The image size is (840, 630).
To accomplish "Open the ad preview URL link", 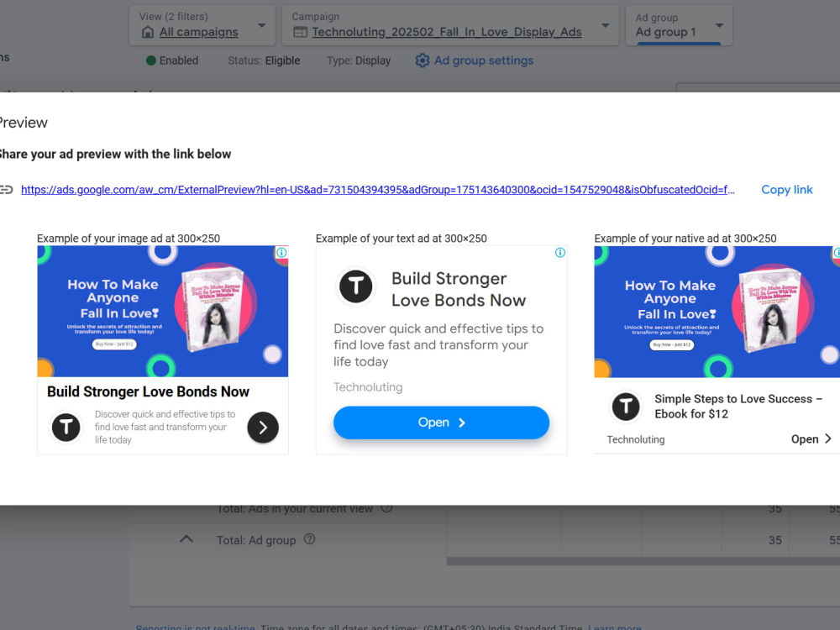I will [378, 190].
